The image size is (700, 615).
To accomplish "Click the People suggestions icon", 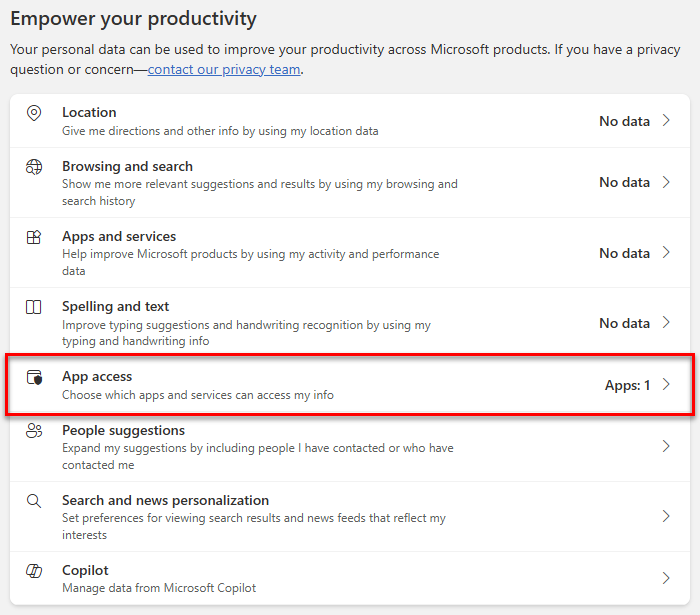I will click(34, 431).
